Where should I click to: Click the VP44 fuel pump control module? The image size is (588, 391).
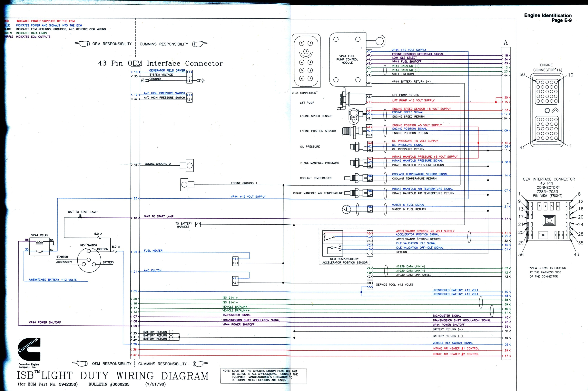(x=347, y=60)
